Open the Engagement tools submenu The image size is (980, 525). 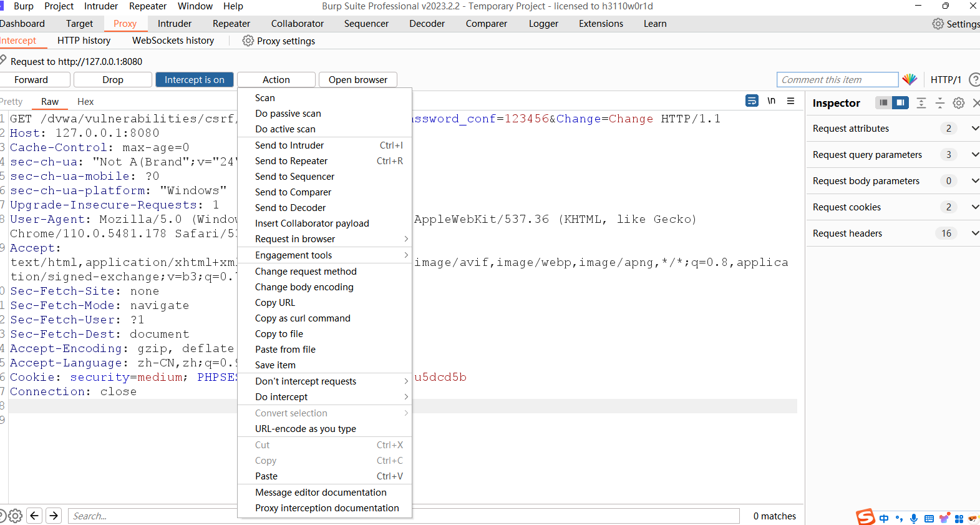tap(325, 255)
